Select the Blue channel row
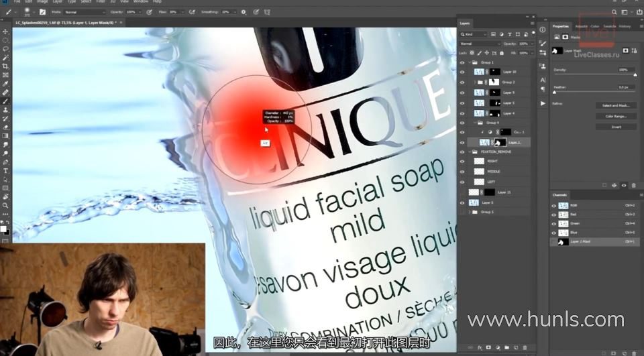644x356 pixels. [x=595, y=233]
